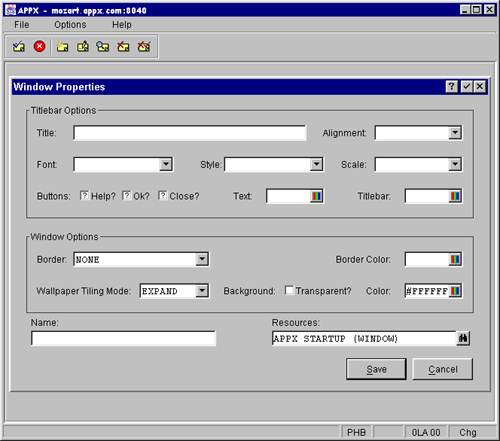The image size is (500, 441).
Task: Open the Options menu
Action: 70,25
